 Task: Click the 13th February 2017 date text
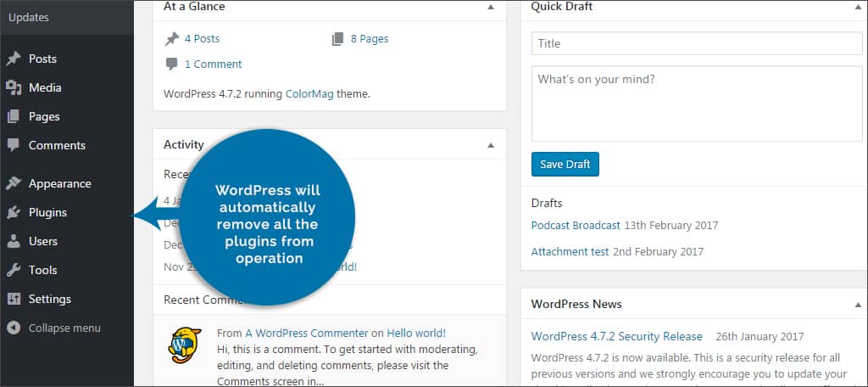671,225
